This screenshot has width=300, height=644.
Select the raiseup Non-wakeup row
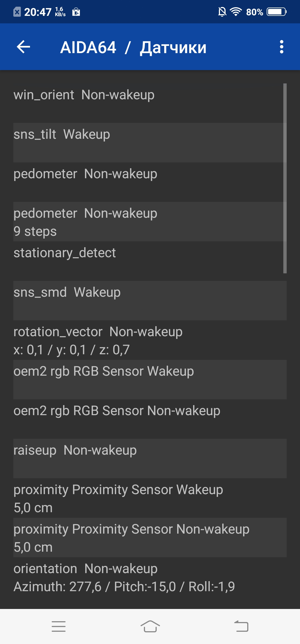(150, 459)
